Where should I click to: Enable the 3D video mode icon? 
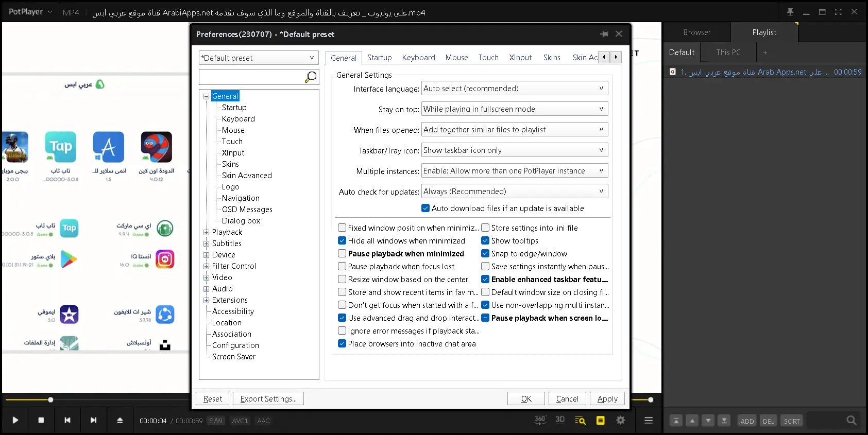coord(560,420)
